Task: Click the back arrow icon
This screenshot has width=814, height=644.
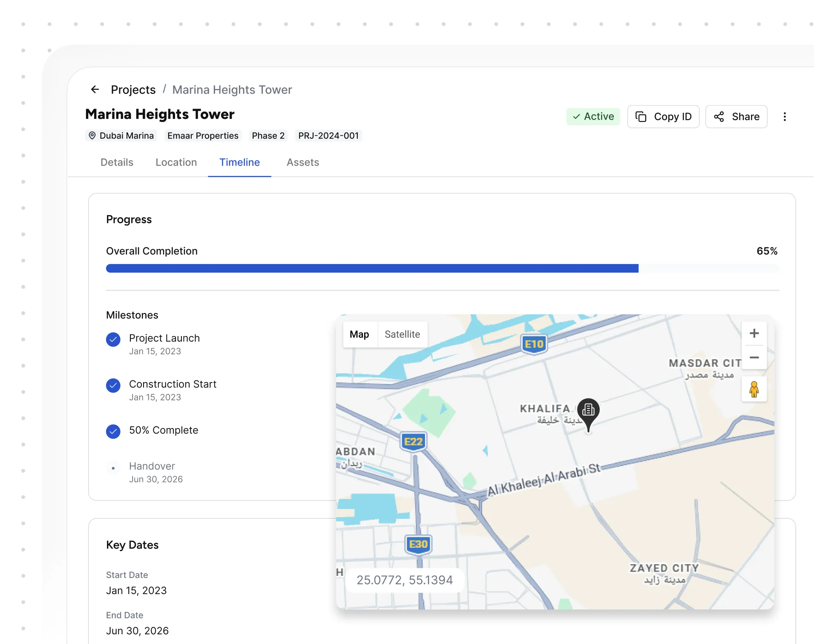Action: tap(95, 89)
